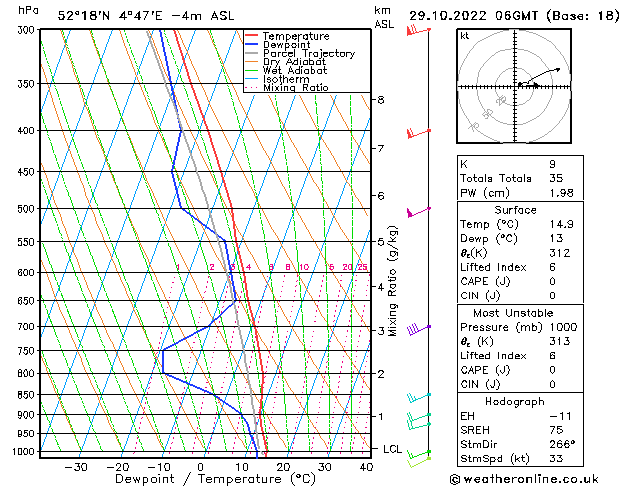The height and width of the screenshot is (486, 629).
Task: Click the 300 hPa pressure label
Action: click(28, 30)
